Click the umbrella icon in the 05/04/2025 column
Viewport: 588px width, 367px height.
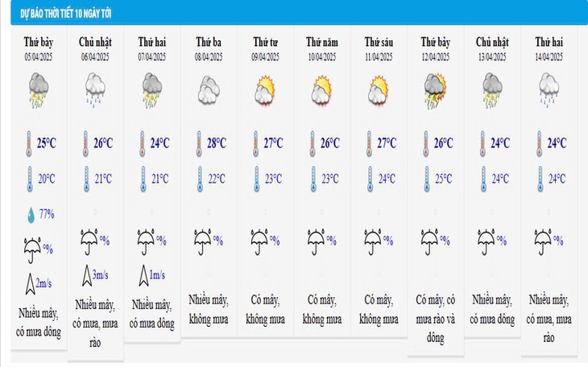[x=33, y=250]
